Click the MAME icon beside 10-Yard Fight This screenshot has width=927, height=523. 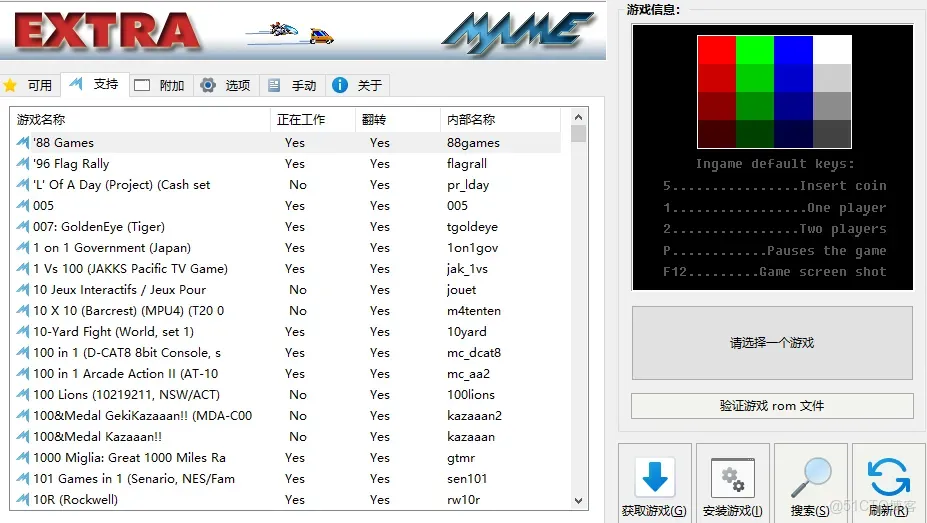pos(22,332)
